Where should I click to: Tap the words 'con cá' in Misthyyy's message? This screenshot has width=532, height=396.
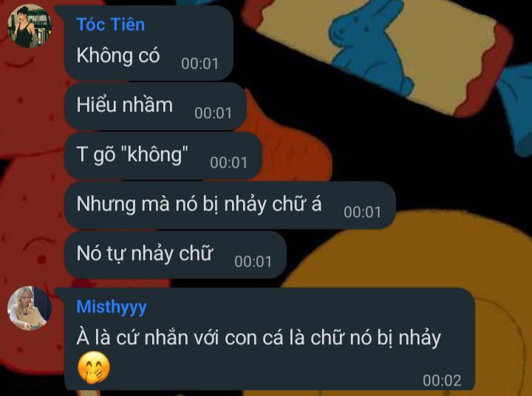click(x=253, y=338)
